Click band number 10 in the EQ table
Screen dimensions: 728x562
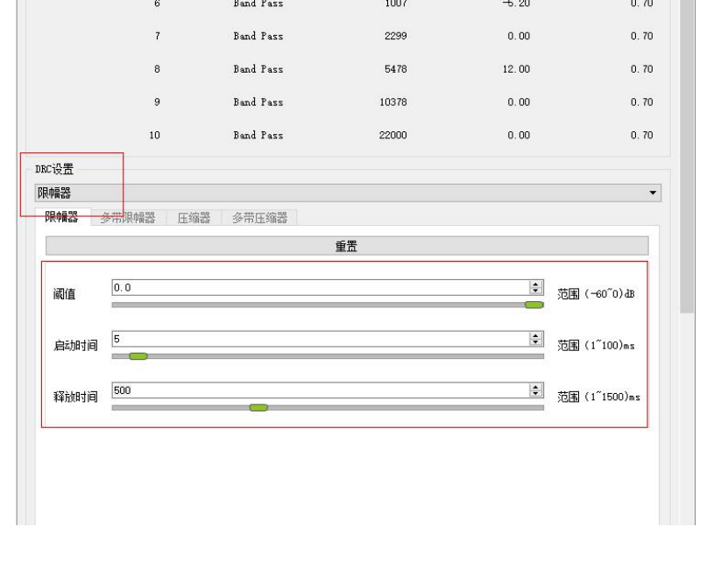(154, 135)
